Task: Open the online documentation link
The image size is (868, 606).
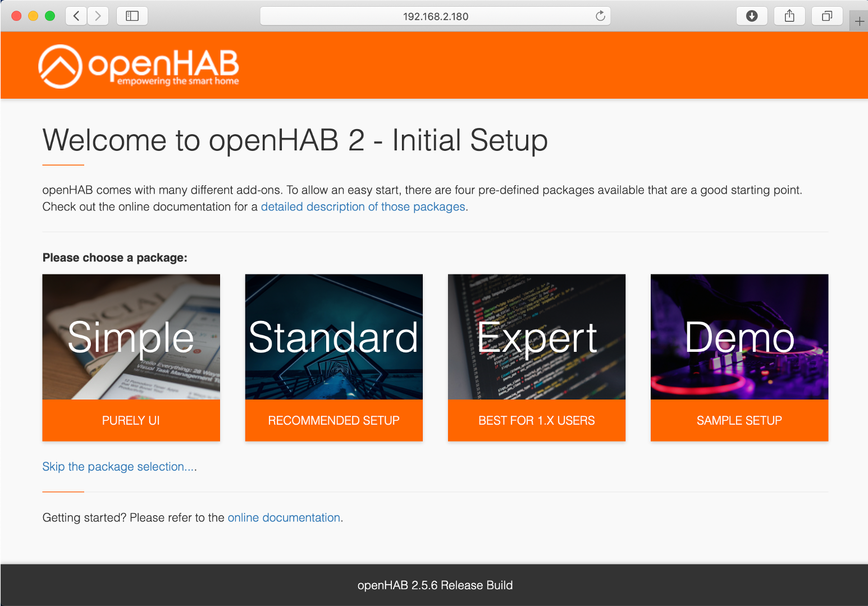Action: coord(284,517)
